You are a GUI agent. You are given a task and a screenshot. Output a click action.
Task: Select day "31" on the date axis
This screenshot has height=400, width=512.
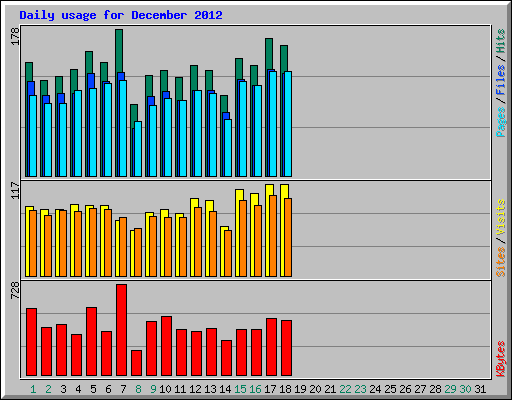(x=480, y=389)
